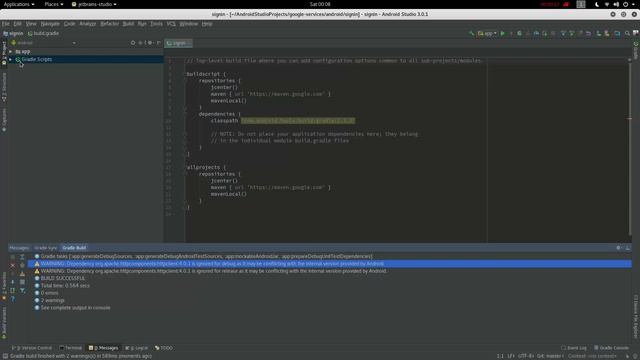Open the Build Variants side tab
640x360 pixels.
click(x=4, y=323)
